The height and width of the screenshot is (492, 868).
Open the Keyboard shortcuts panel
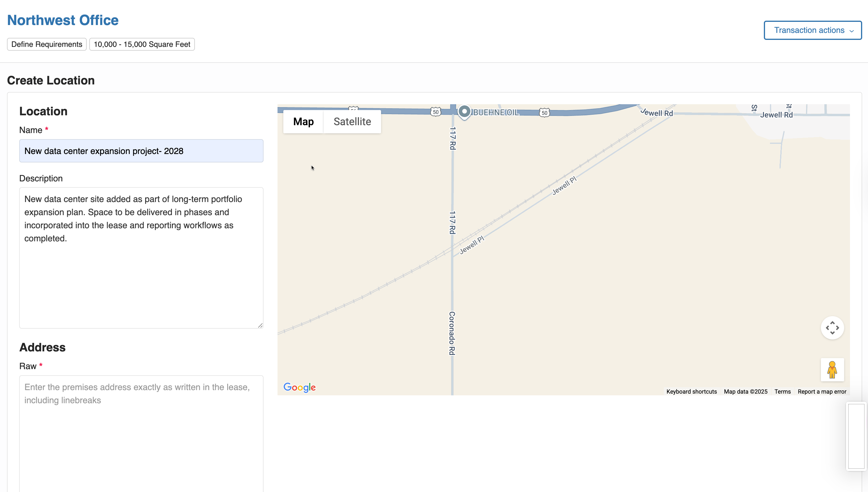[x=691, y=391]
